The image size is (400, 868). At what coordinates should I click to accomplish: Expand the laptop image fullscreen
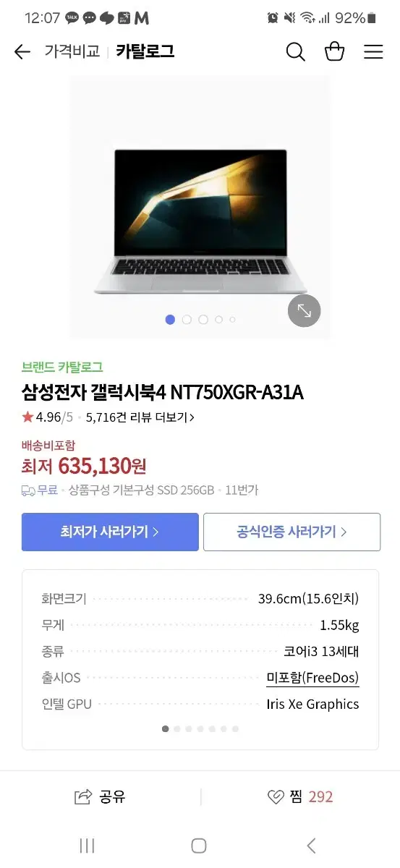[305, 311]
